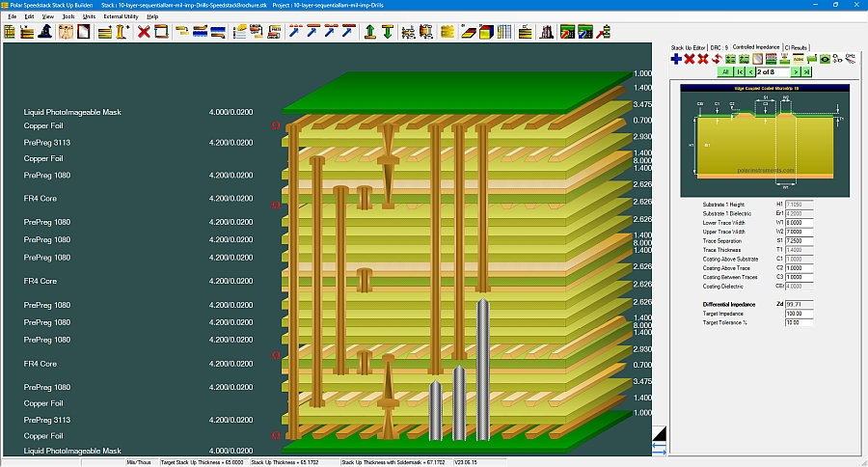This screenshot has height=467, width=868.
Task: Select the Controlled Impedance tab
Action: (755, 47)
